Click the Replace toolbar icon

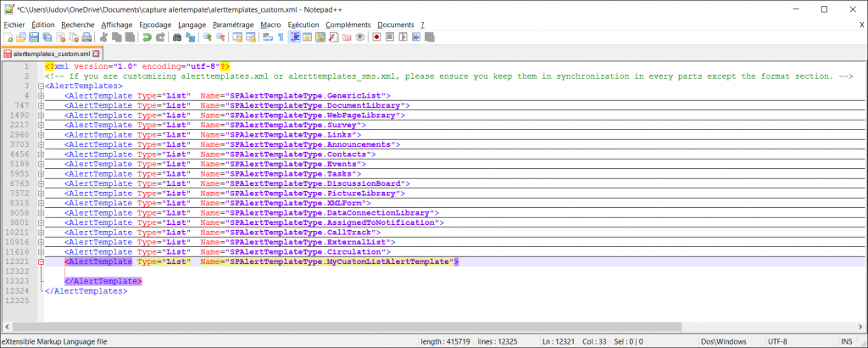(191, 37)
